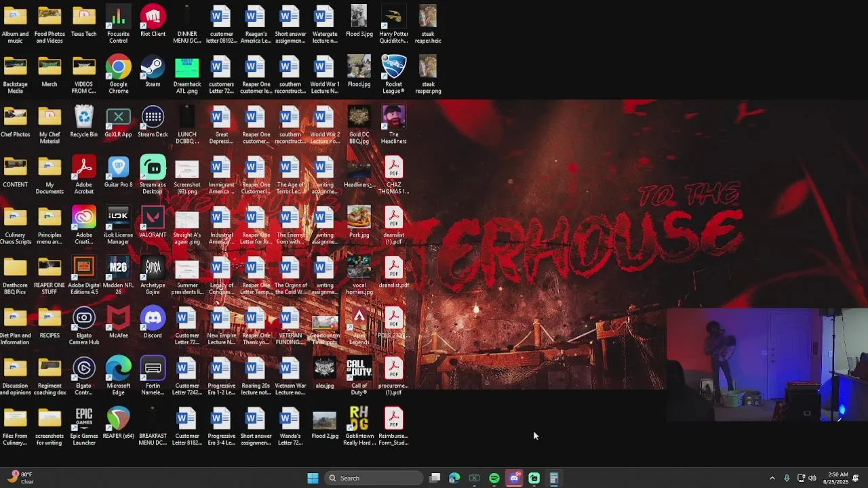Open the clock and date flyout

click(x=837, y=478)
